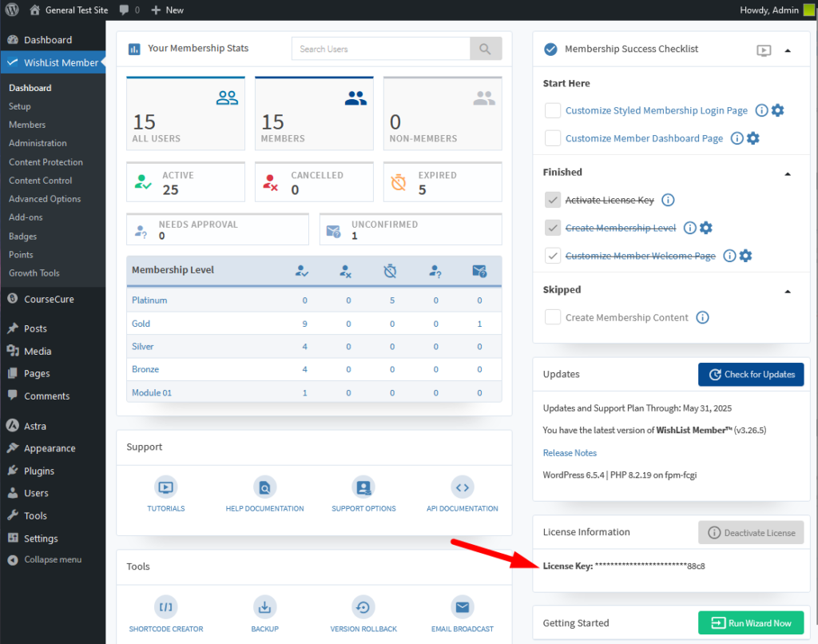Image resolution: width=818 pixels, height=644 pixels.
Task: Click the Backup tool icon
Action: pyautogui.click(x=264, y=607)
